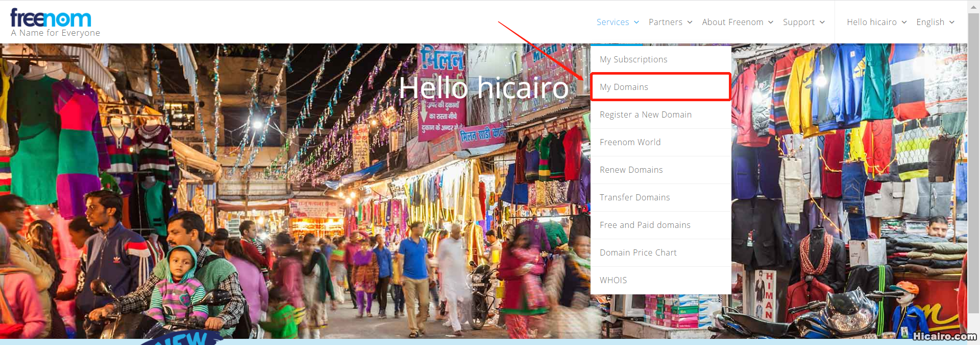Open the Hello hicairo account menu

[872, 22]
